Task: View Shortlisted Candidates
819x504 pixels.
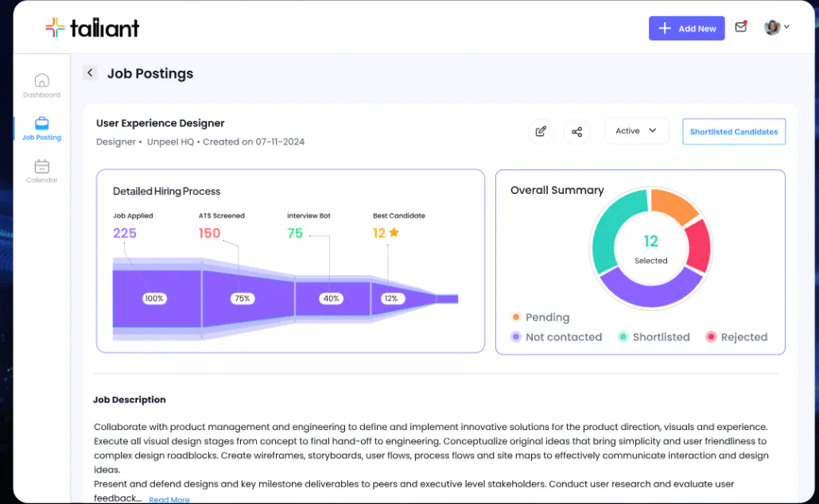Action: pos(734,132)
